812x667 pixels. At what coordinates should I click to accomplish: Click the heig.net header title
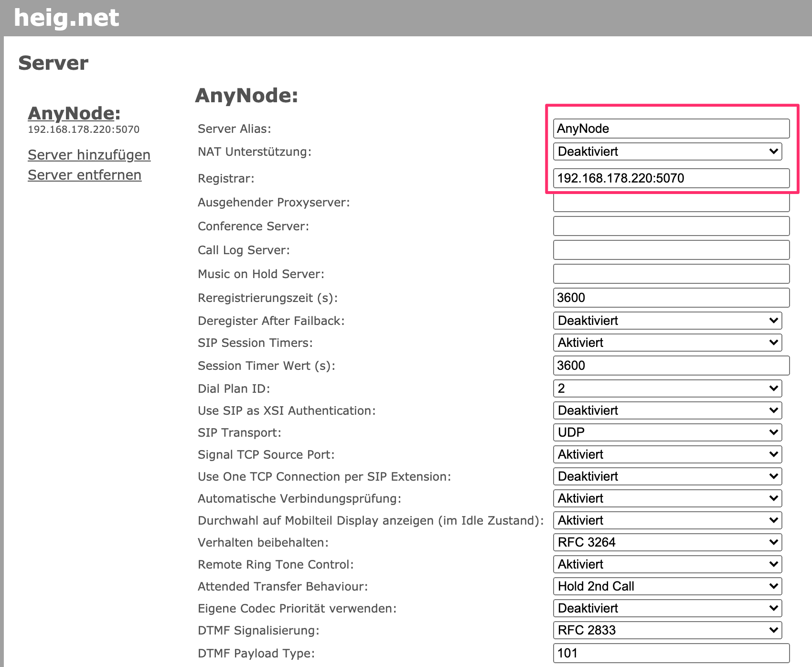pyautogui.click(x=66, y=18)
